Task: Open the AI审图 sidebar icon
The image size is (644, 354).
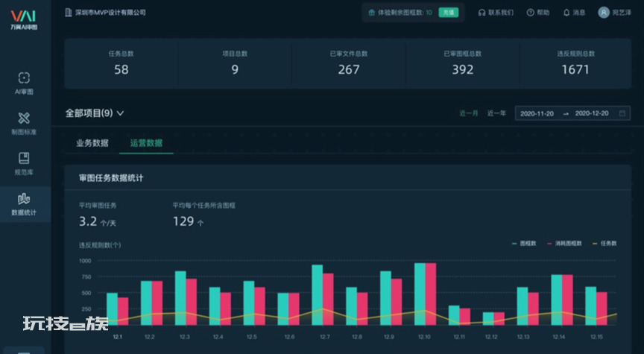Action: [24, 78]
